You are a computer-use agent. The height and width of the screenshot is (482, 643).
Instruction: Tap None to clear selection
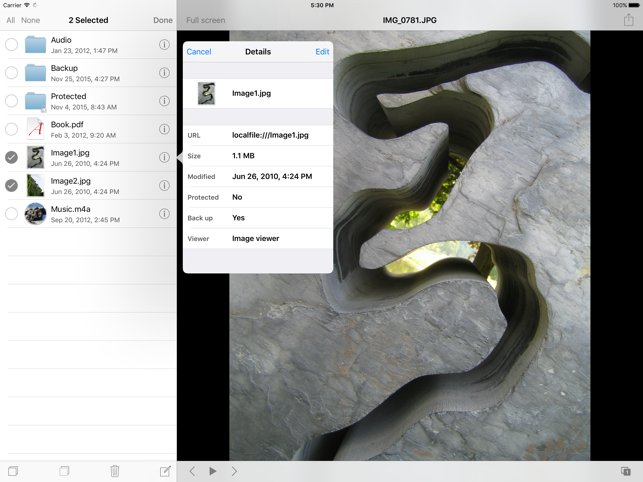tap(31, 20)
